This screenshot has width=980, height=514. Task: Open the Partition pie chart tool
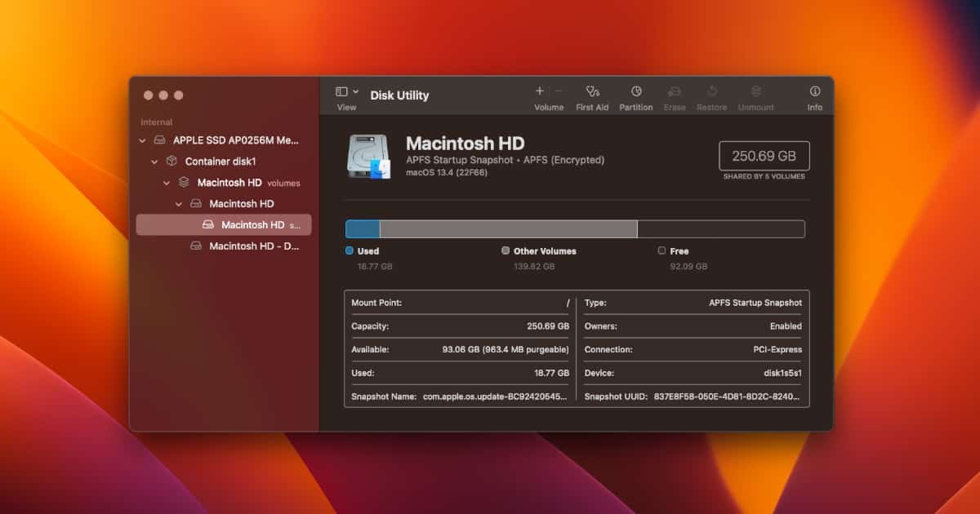635,91
